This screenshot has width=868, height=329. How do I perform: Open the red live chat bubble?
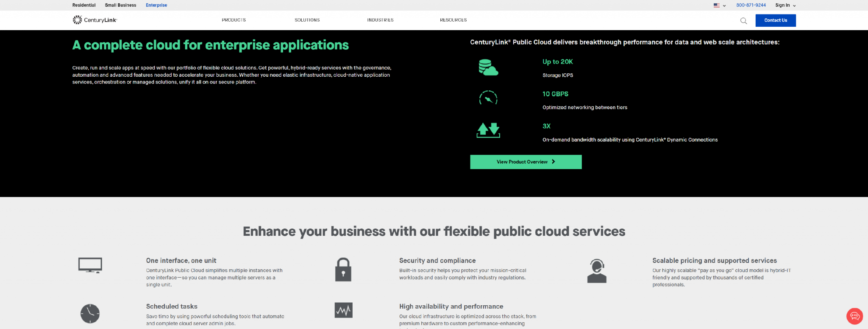(854, 316)
